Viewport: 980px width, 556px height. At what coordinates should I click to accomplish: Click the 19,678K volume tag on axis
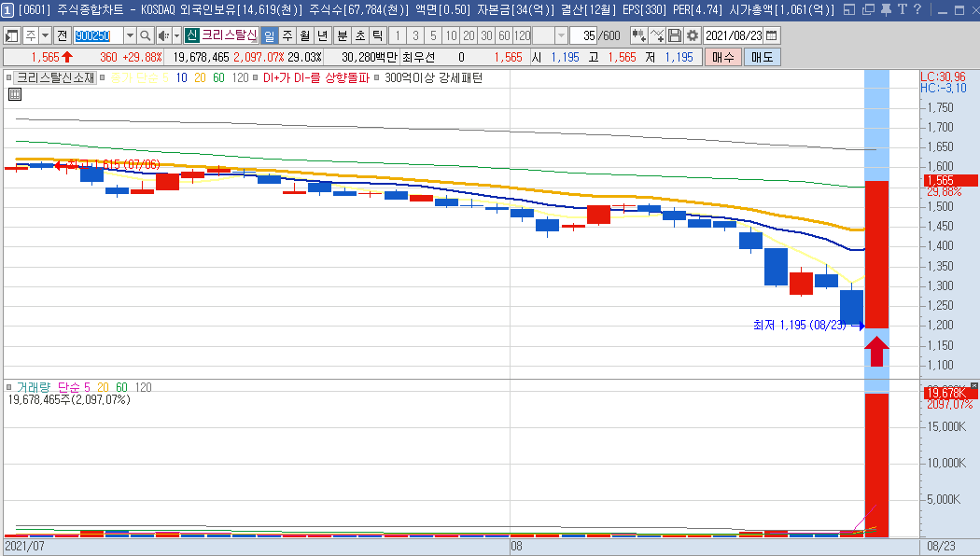950,393
